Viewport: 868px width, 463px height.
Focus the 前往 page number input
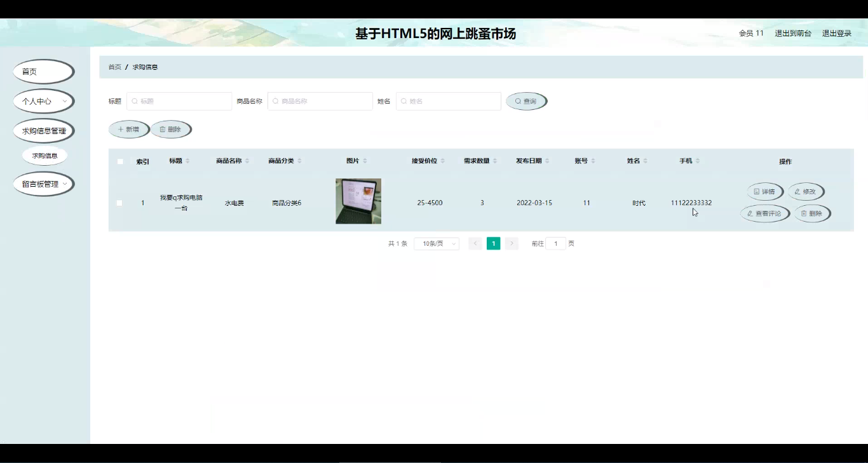tap(556, 244)
